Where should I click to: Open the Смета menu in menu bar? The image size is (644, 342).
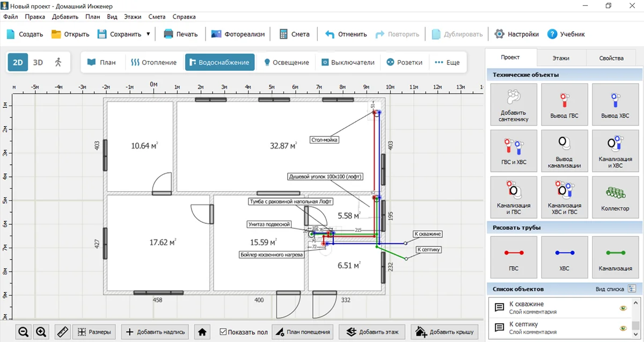coord(157,17)
